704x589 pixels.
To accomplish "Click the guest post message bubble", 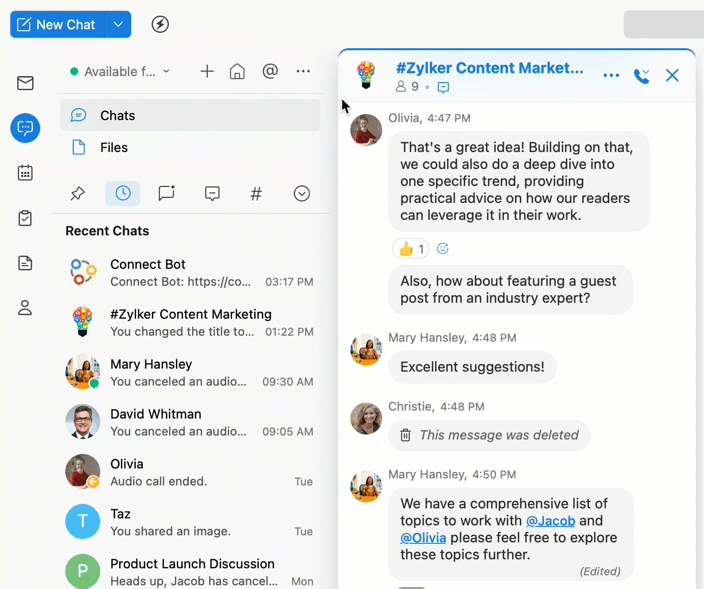I will coord(510,290).
